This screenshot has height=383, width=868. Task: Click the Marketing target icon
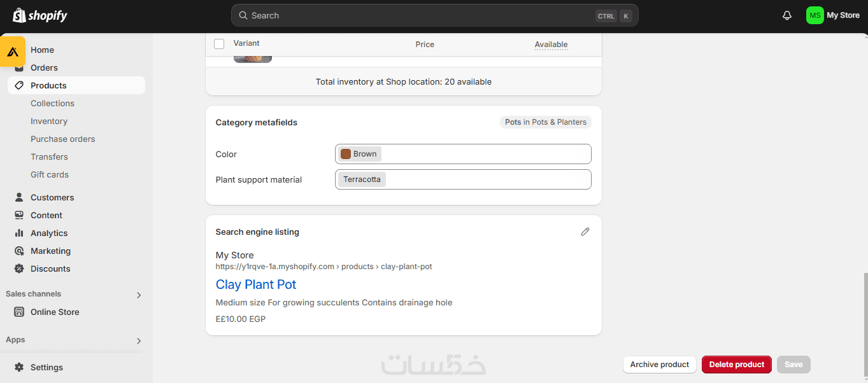click(19, 251)
